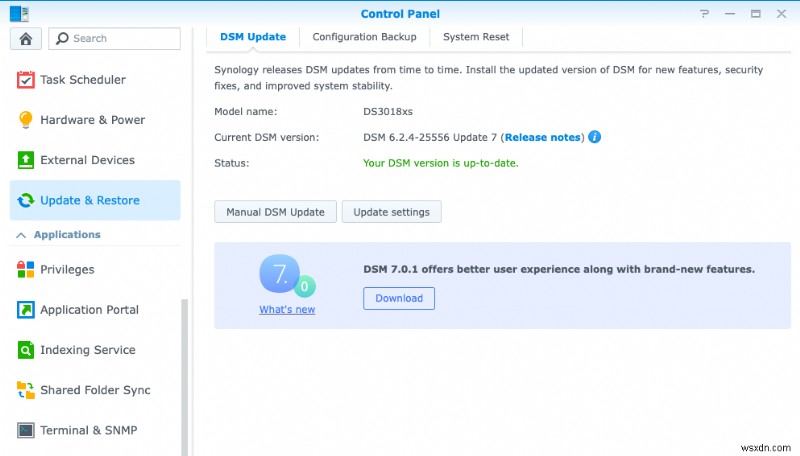Viewport: 800px width, 456px height.
Task: Open Shared Folder Sync settings
Action: (95, 390)
